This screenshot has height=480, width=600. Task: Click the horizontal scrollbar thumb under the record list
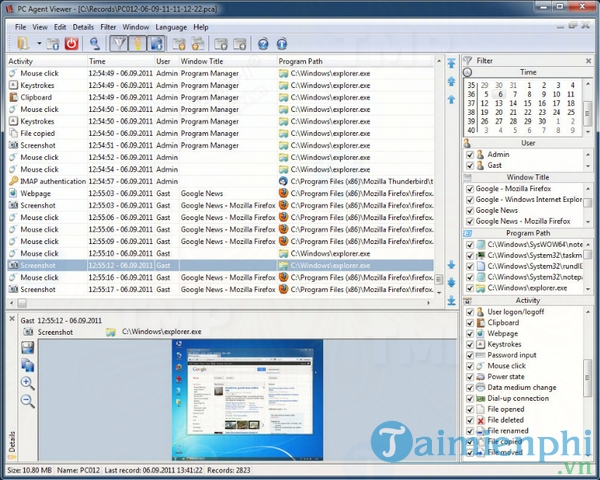pyautogui.click(x=22, y=303)
